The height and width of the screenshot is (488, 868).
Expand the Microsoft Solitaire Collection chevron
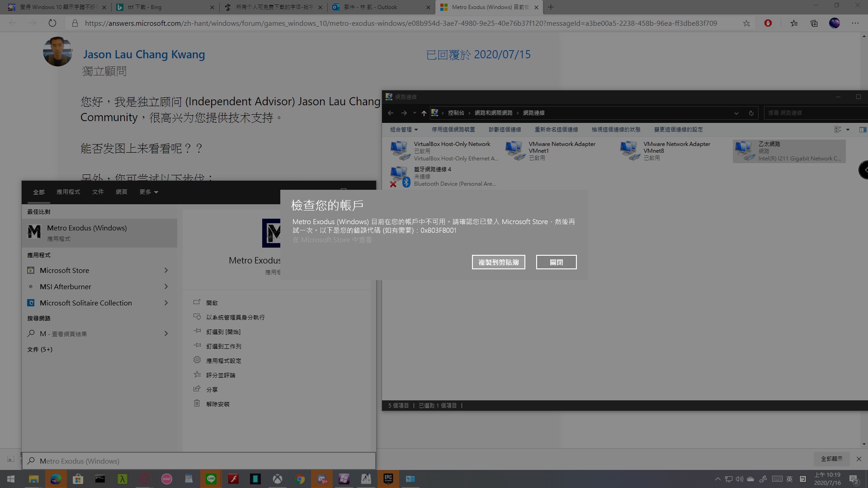[x=166, y=303]
